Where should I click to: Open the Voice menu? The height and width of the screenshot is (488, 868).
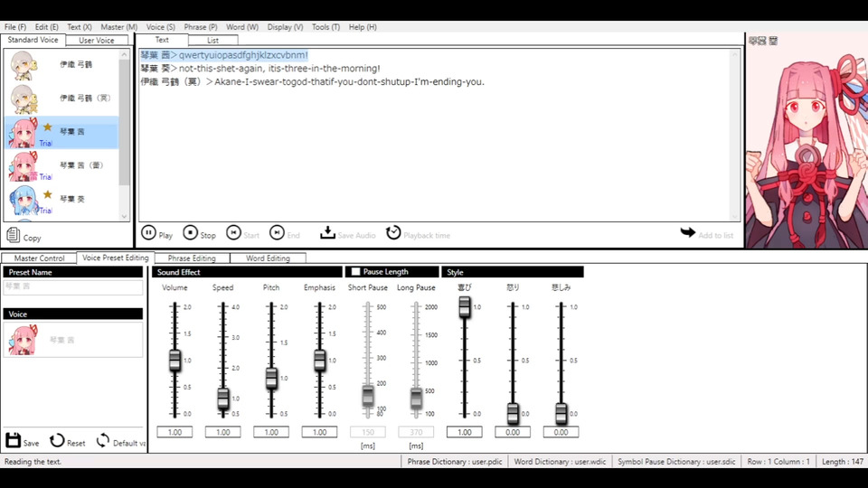(161, 26)
